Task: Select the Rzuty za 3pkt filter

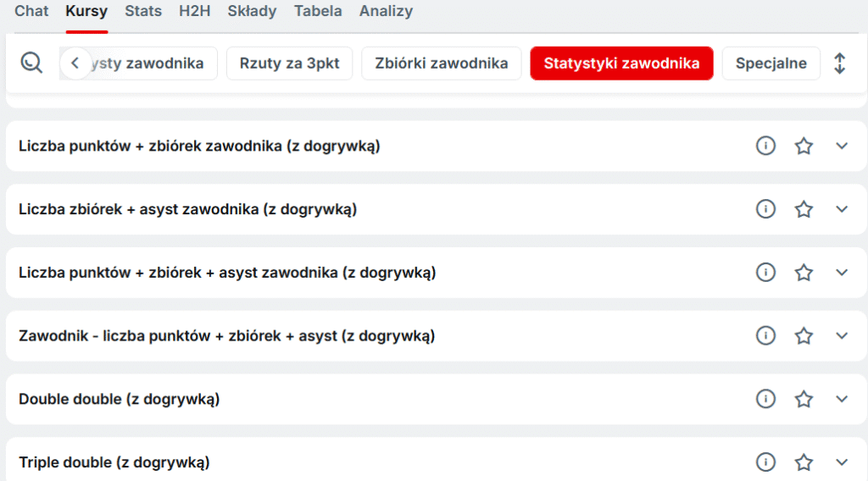Action: coord(290,64)
